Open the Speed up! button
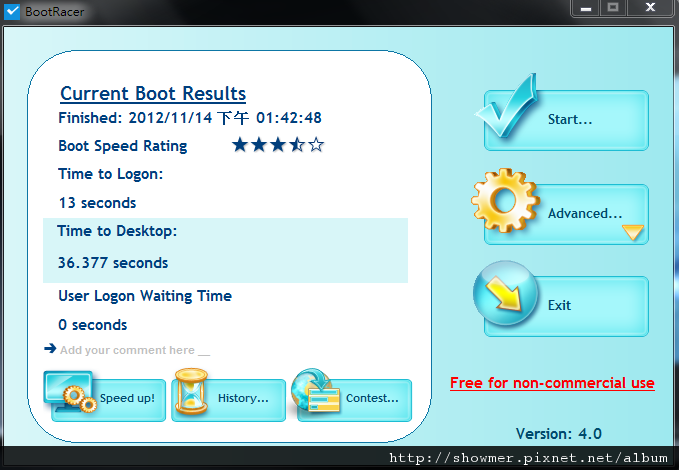Viewport: 679px width, 470px height. point(108,400)
